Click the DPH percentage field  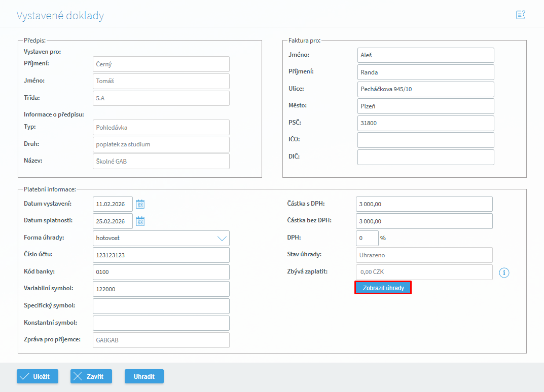pos(367,238)
